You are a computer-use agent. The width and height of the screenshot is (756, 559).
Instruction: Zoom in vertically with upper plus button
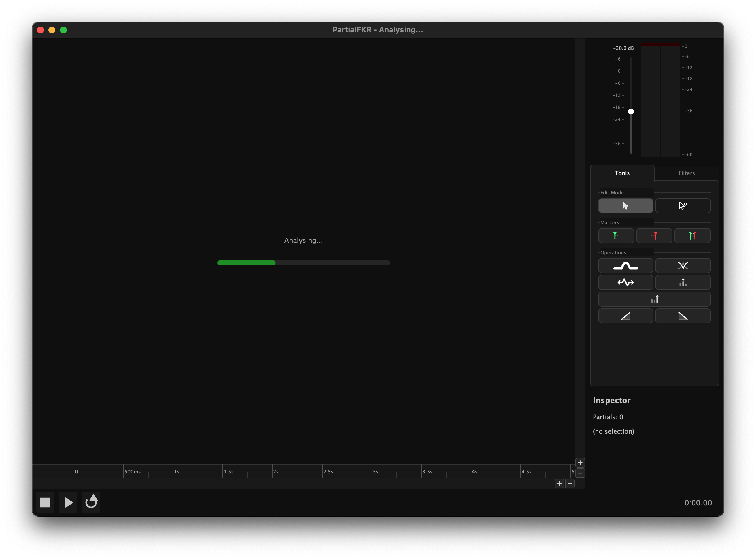pyautogui.click(x=580, y=462)
